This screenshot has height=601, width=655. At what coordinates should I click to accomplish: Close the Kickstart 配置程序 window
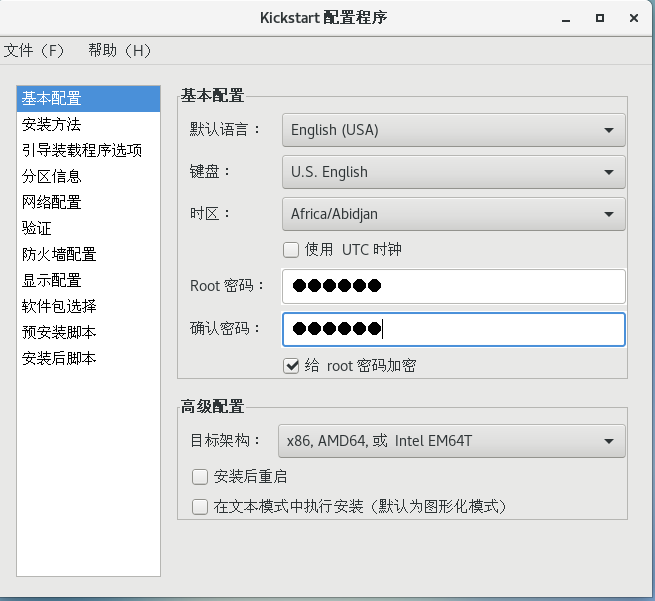[x=634, y=18]
